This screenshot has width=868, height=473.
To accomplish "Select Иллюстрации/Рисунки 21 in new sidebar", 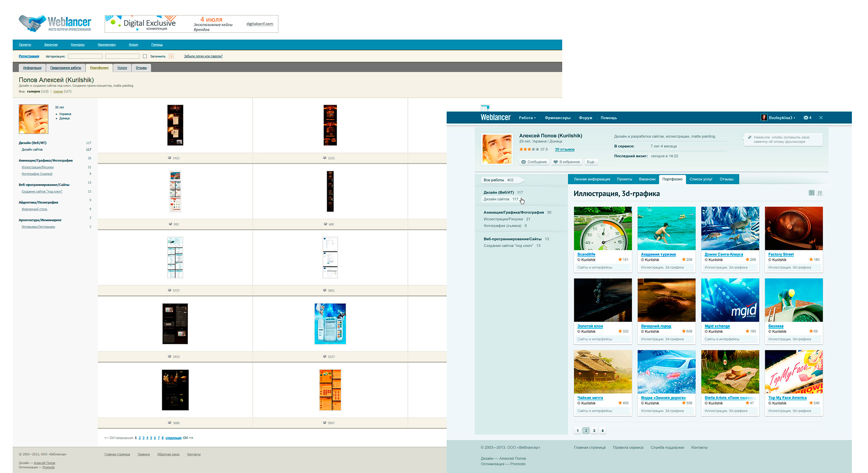I will [x=507, y=219].
